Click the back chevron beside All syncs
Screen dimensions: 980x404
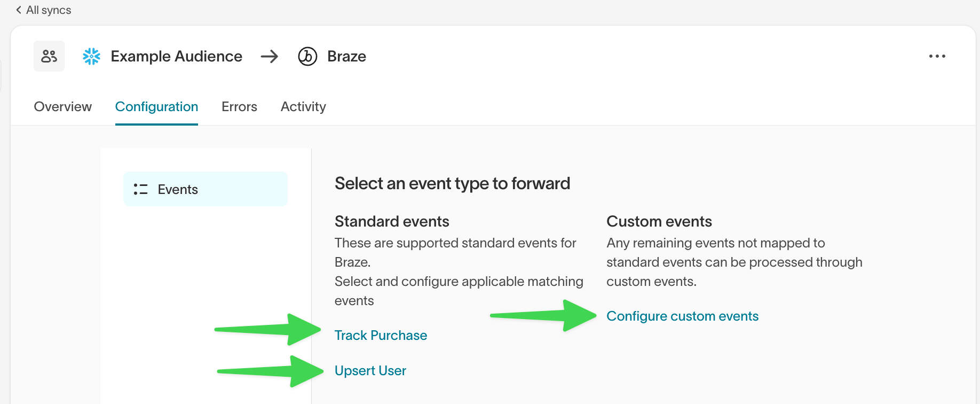tap(19, 10)
